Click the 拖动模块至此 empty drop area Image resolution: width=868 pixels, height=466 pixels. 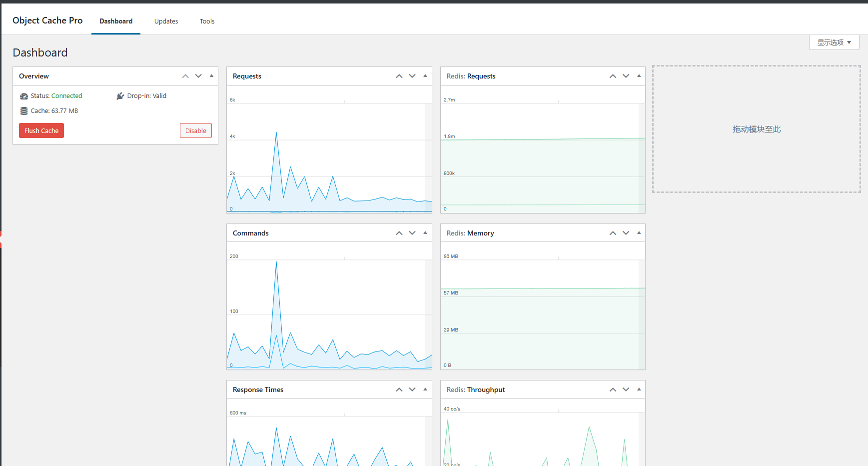(756, 129)
